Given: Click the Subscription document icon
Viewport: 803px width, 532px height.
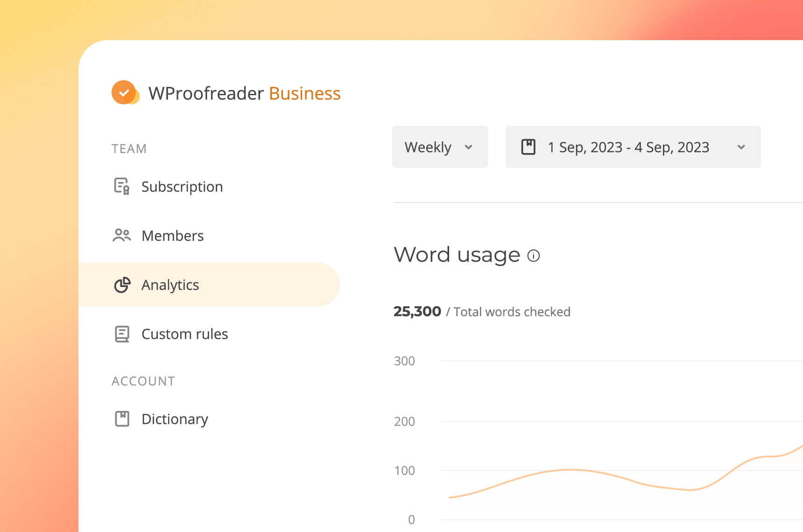Looking at the screenshot, I should pyautogui.click(x=122, y=186).
